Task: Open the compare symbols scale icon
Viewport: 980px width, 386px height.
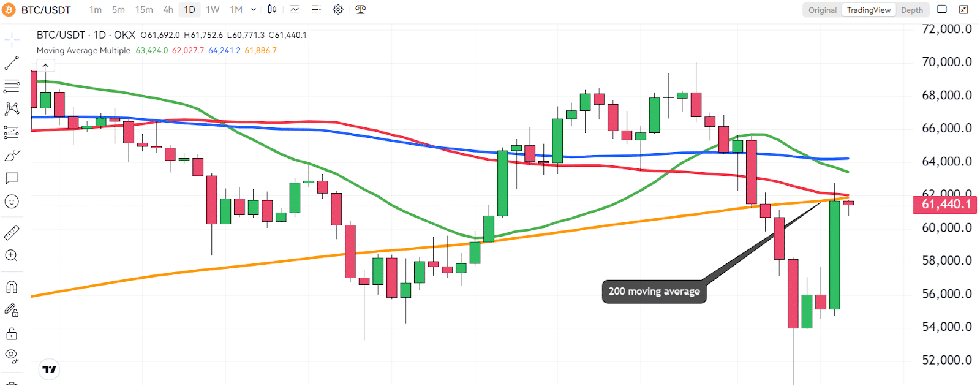Action: click(360, 9)
